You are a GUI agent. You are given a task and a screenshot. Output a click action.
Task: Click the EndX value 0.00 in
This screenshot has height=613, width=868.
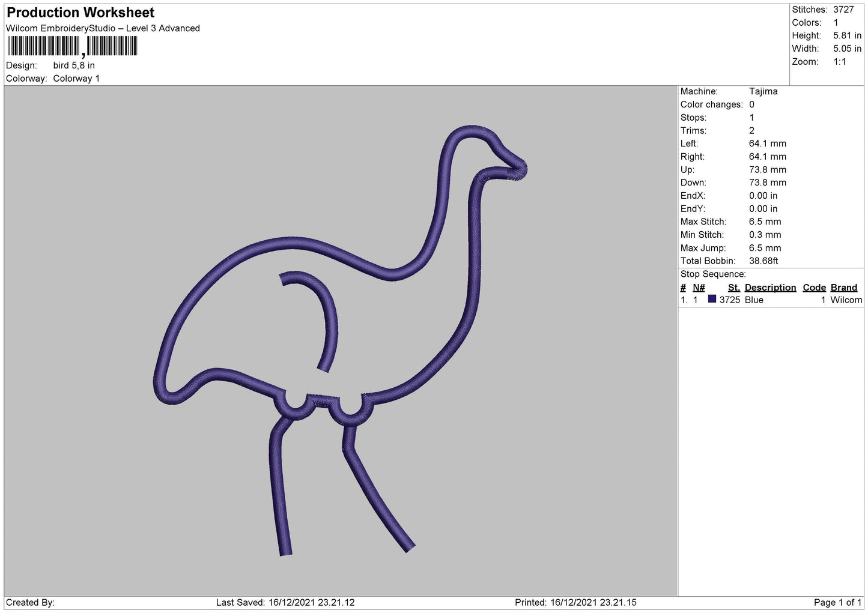763,196
